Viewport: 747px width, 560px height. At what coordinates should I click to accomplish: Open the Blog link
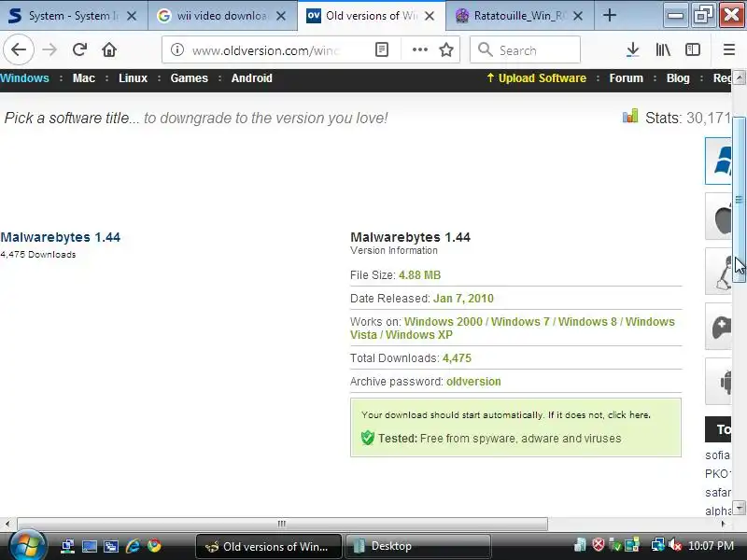tap(678, 78)
